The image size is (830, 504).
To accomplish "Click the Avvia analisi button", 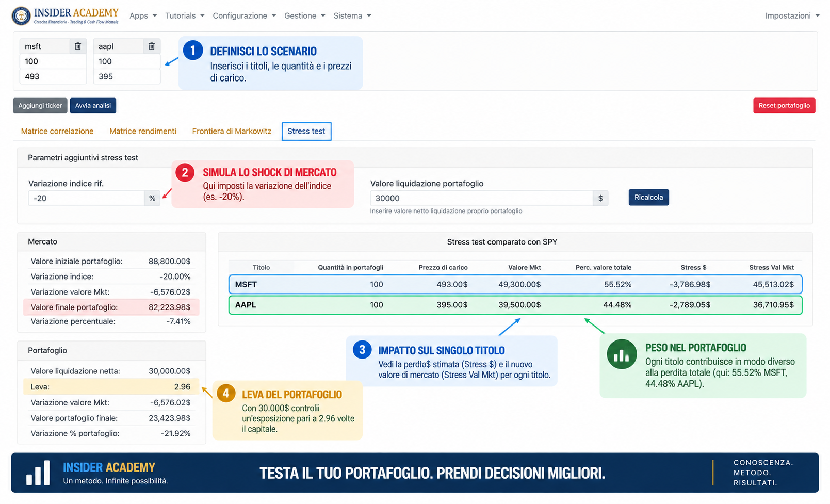I will [93, 106].
